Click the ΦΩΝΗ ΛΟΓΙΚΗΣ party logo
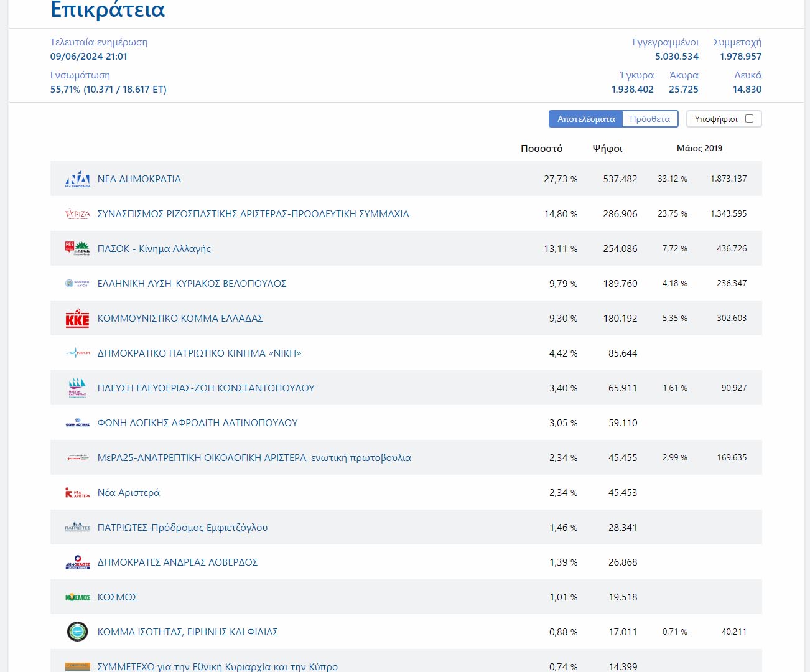The width and height of the screenshot is (810, 672). pyautogui.click(x=78, y=423)
